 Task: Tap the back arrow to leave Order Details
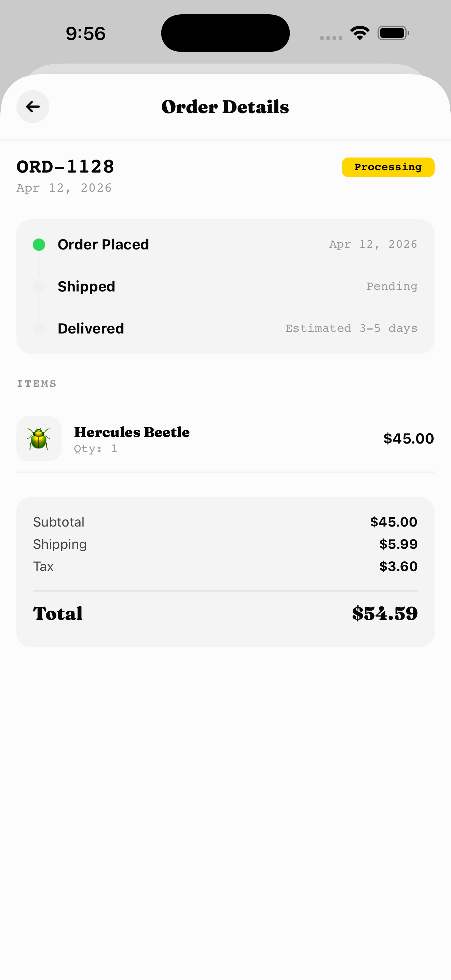(x=33, y=107)
